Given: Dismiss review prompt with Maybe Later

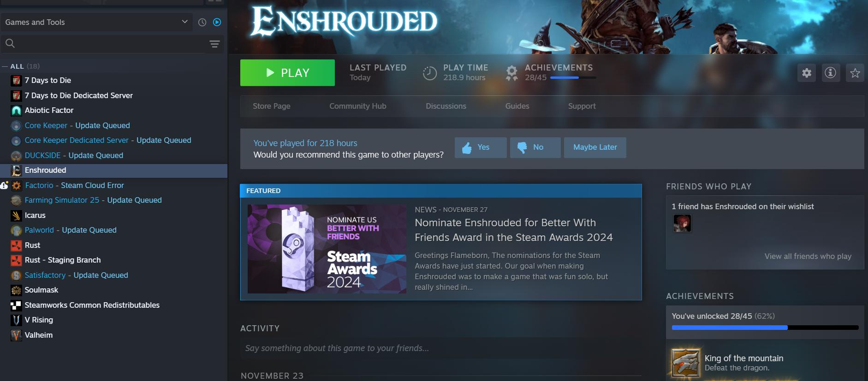Looking at the screenshot, I should point(595,147).
